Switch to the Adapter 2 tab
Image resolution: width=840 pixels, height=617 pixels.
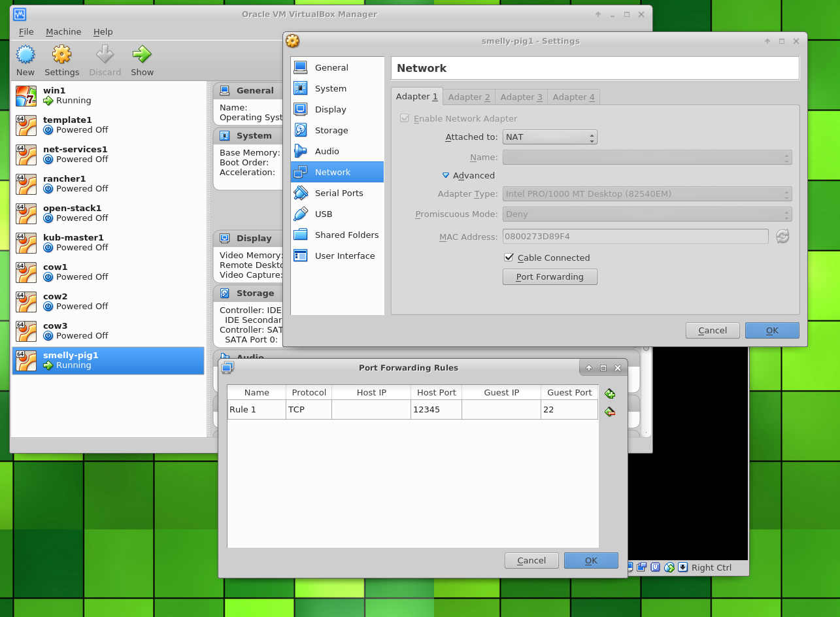[x=469, y=97]
